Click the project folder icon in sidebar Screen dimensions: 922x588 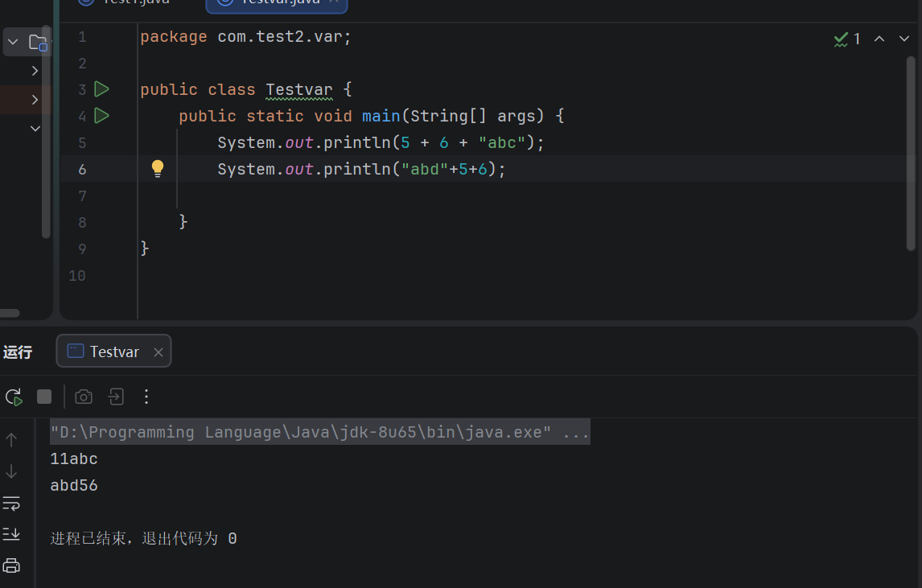(39, 43)
